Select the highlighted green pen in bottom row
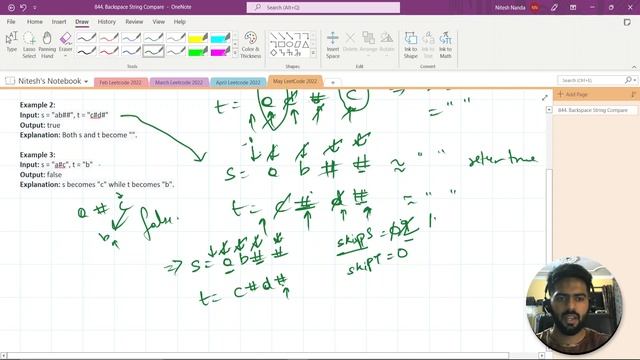 [153, 51]
